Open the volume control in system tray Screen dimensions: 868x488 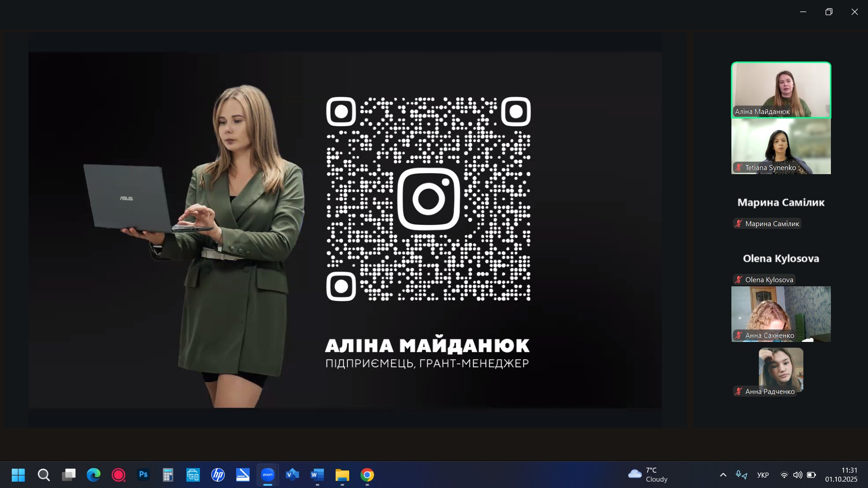point(797,475)
